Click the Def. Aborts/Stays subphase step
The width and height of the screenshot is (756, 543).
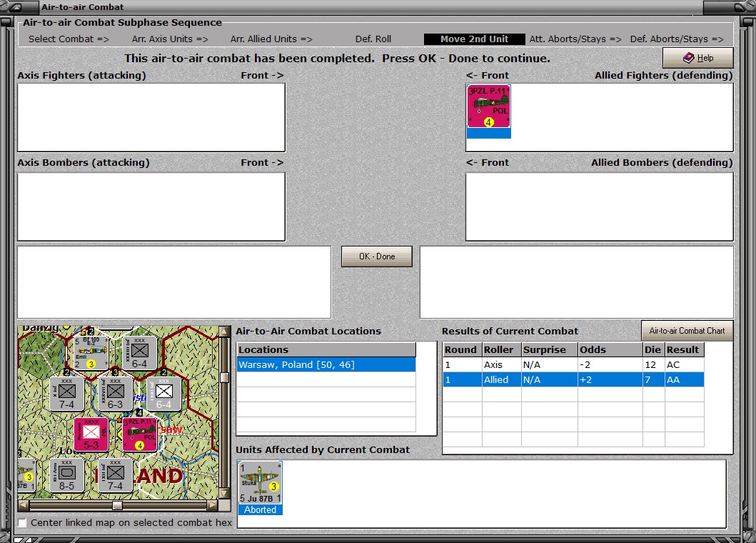677,39
